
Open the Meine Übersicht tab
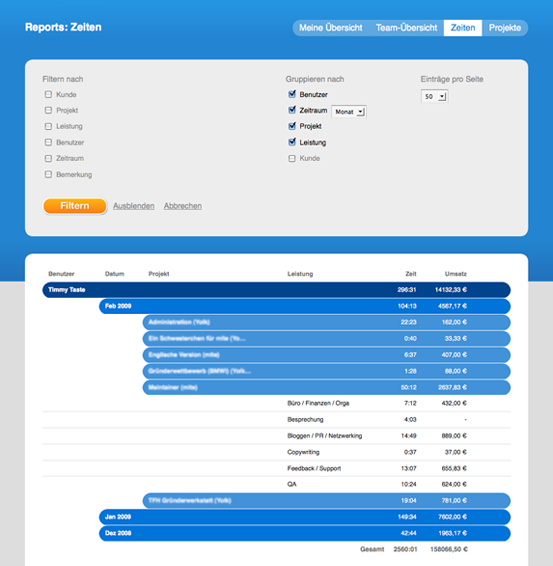tap(331, 28)
